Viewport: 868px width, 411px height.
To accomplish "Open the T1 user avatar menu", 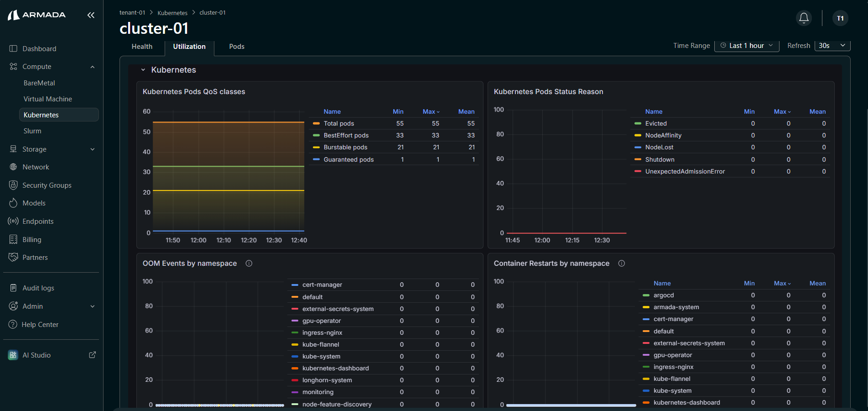I will pyautogui.click(x=840, y=18).
